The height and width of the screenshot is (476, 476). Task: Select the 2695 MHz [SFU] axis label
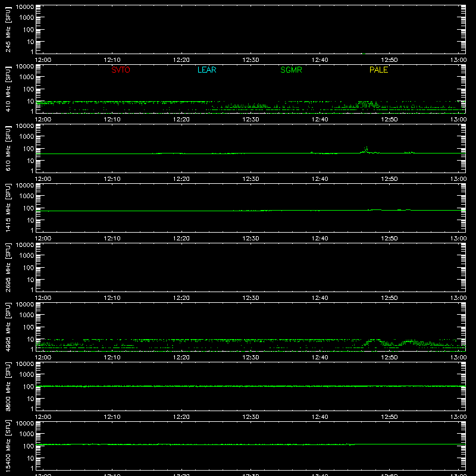8,267
